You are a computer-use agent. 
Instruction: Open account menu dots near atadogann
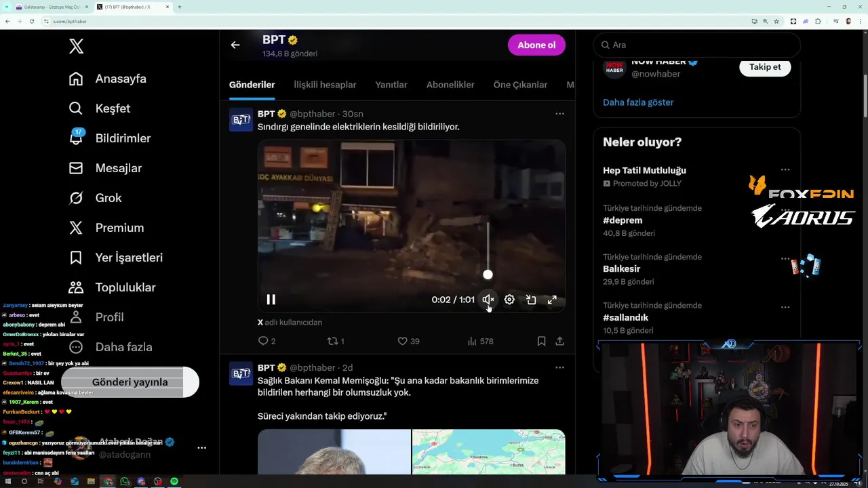click(201, 448)
